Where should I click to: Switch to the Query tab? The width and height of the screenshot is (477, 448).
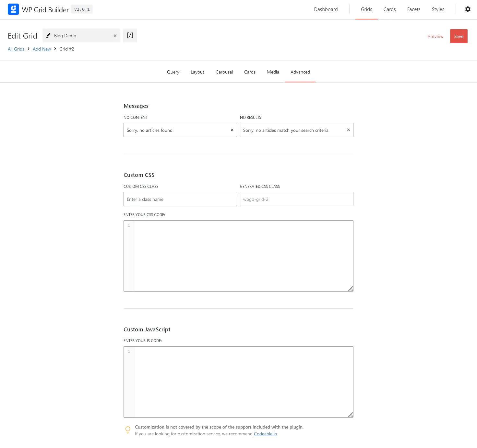click(x=173, y=72)
